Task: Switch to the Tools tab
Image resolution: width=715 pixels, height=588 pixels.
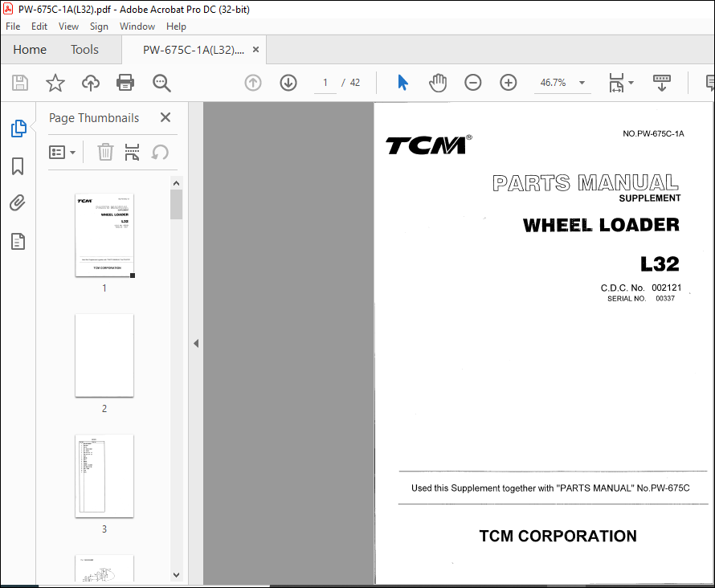Action: pyautogui.click(x=84, y=50)
